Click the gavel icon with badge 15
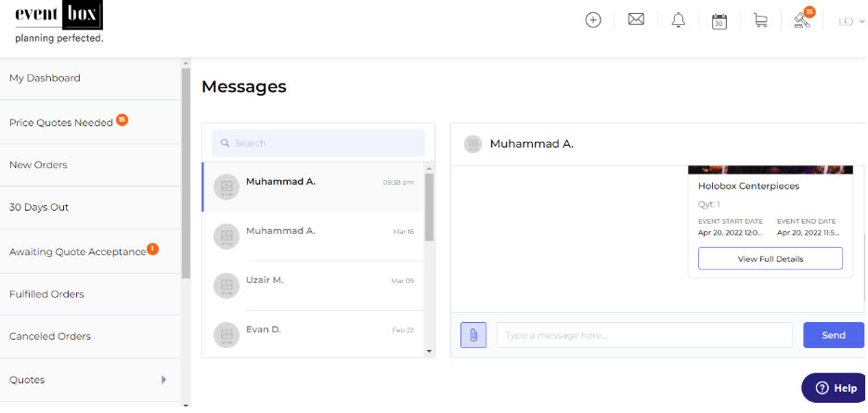Viewport: 868px width, 413px height. click(802, 19)
